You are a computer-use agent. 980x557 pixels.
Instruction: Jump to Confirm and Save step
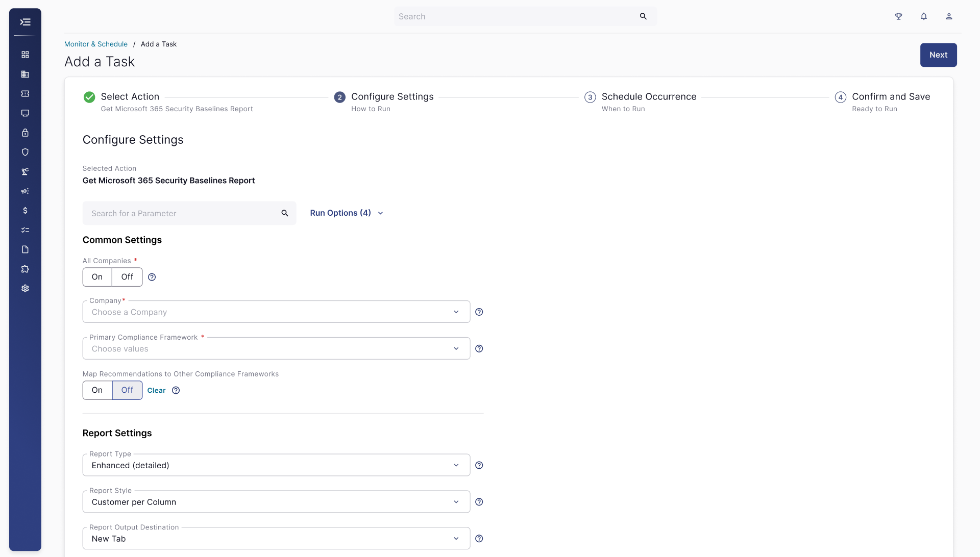click(x=891, y=96)
